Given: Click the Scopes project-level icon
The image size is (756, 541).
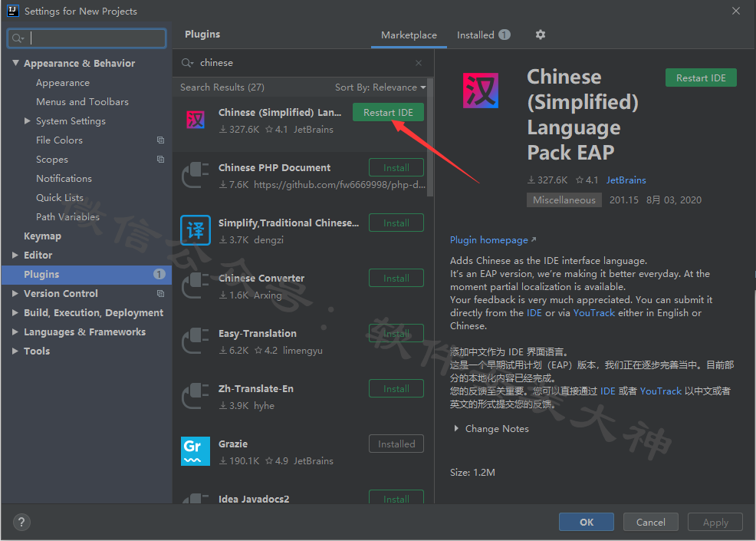Looking at the screenshot, I should pos(160,160).
